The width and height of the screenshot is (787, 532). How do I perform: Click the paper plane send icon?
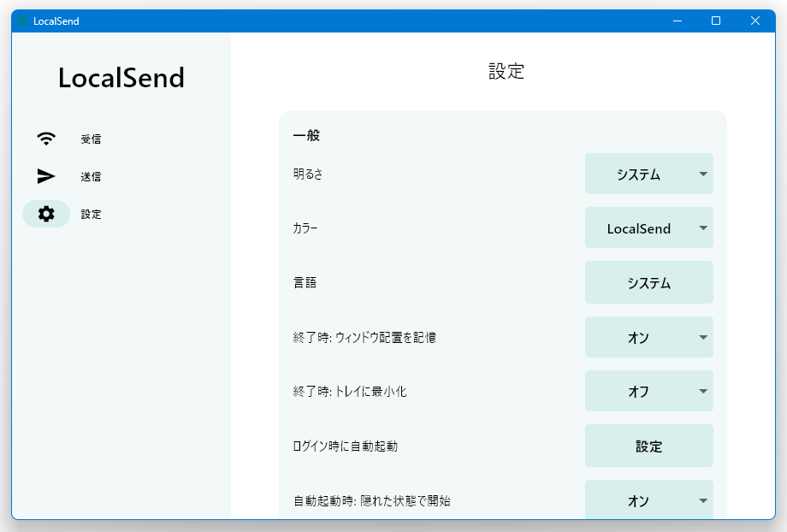pos(46,176)
